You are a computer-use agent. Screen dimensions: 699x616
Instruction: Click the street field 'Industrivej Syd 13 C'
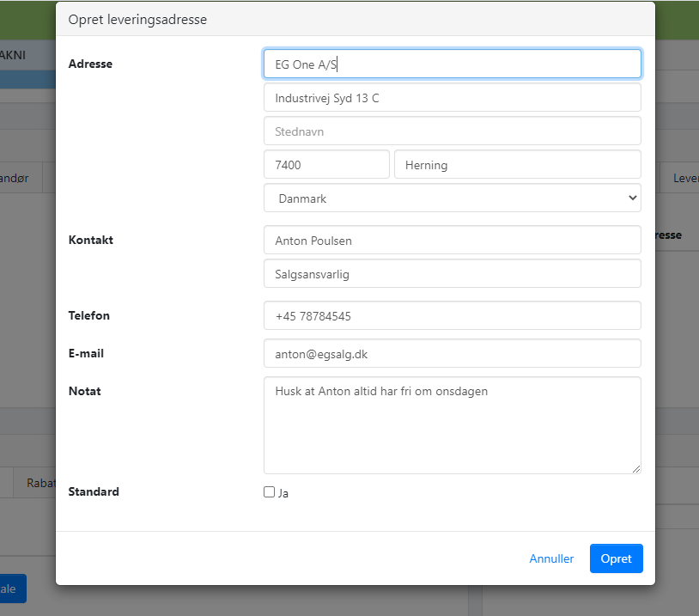pyautogui.click(x=452, y=98)
